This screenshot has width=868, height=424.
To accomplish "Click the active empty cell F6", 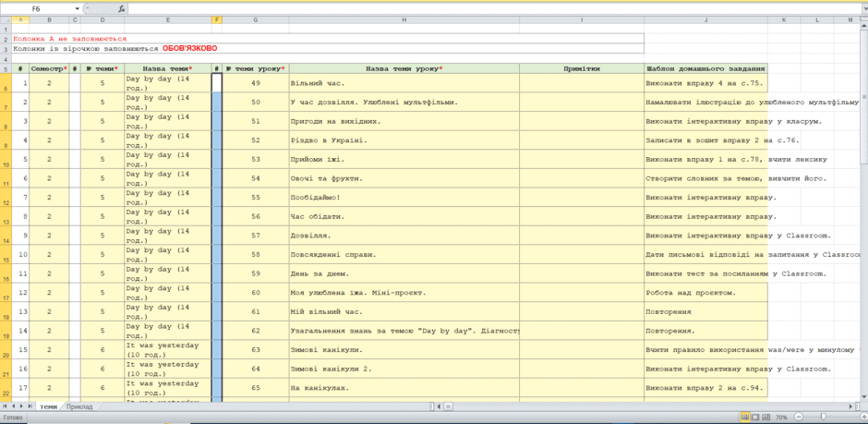I will point(217,83).
